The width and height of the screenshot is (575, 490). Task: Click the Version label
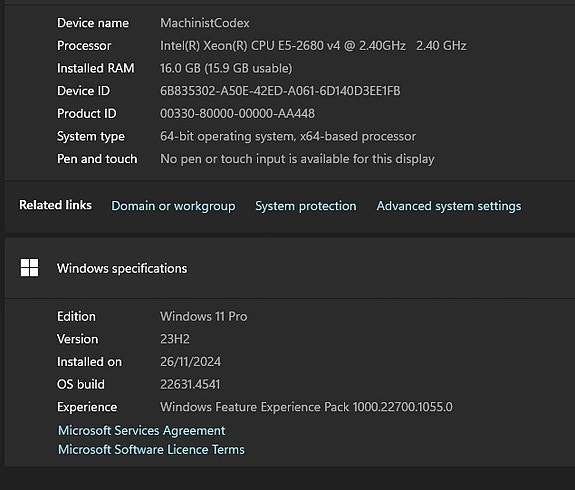(x=77, y=339)
